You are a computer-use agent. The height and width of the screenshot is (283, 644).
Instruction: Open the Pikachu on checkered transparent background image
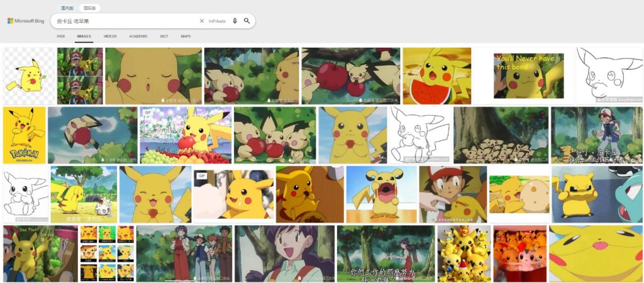pyautogui.click(x=28, y=75)
